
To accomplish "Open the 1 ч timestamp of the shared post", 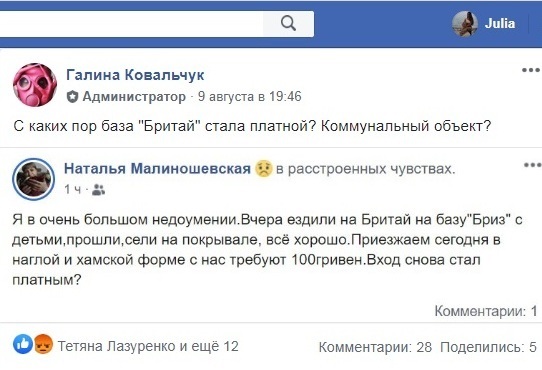I will 73,189.
